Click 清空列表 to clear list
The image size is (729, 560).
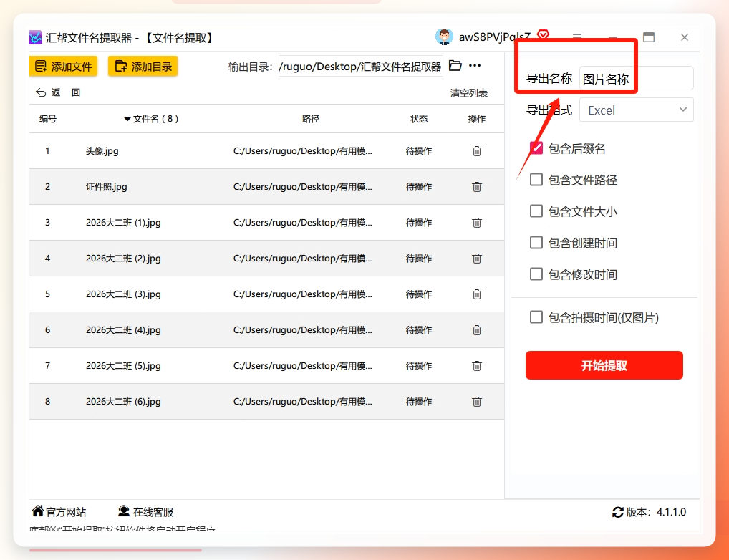click(468, 93)
